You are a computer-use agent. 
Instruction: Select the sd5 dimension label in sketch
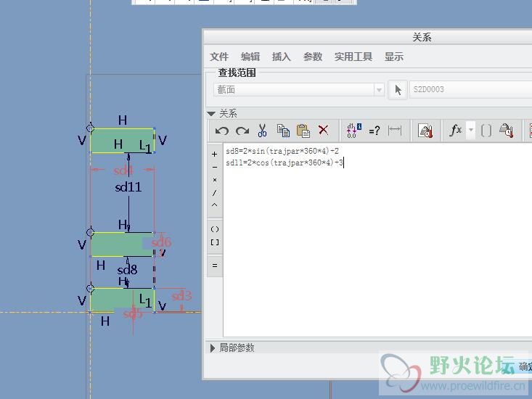pyautogui.click(x=133, y=313)
